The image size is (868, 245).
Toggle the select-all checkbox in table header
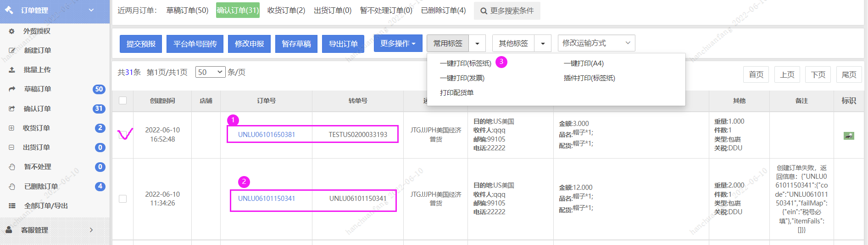pos(122,101)
